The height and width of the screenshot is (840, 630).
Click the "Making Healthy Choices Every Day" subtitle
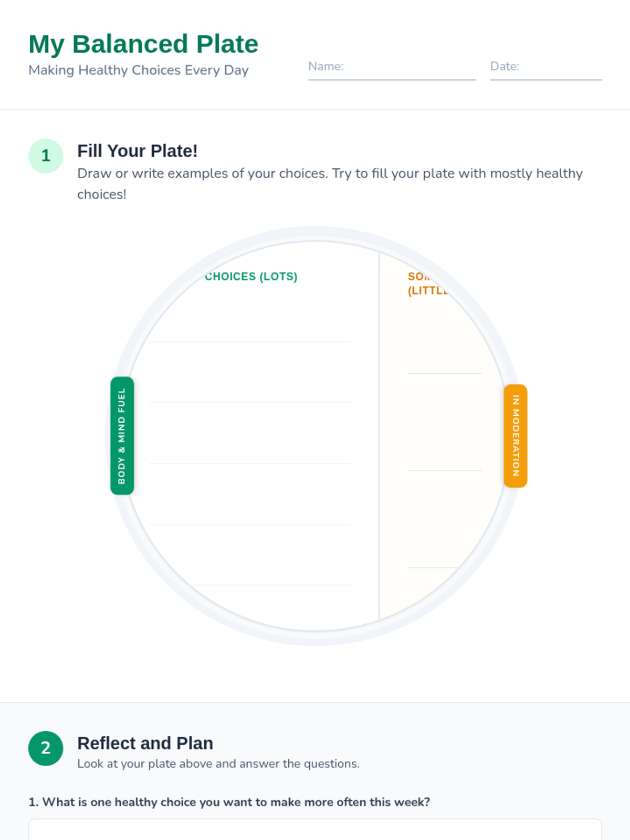coord(139,70)
